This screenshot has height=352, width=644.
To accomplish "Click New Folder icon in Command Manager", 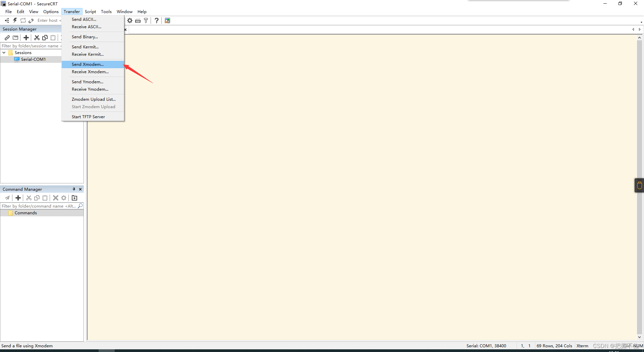I will pos(74,198).
